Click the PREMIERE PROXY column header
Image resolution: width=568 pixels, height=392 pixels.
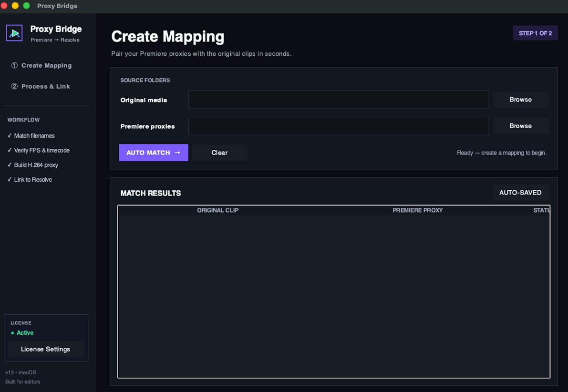coord(418,210)
